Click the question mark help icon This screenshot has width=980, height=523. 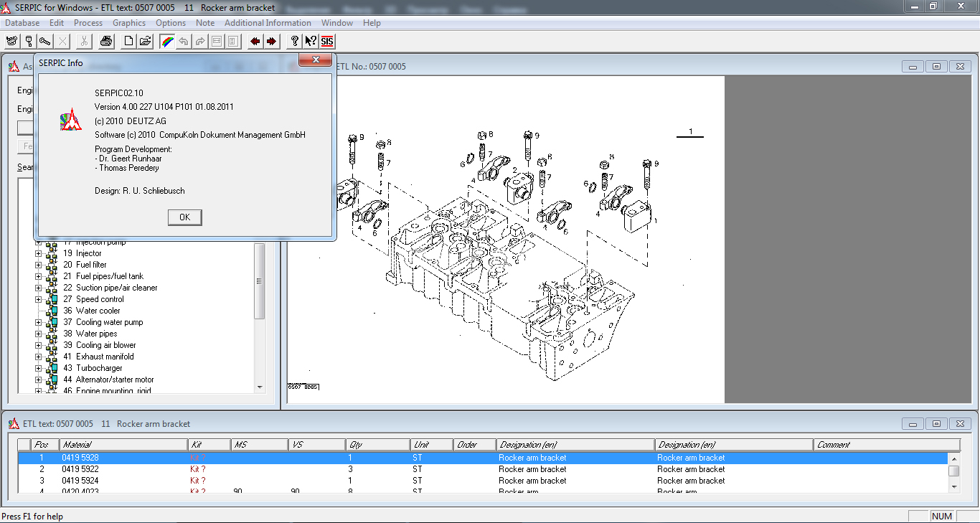click(x=294, y=41)
